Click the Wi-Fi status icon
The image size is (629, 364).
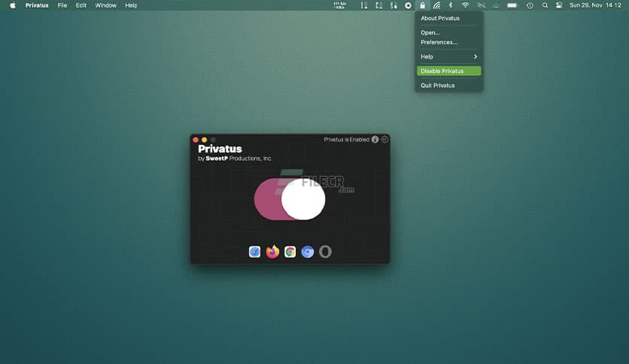[465, 5]
